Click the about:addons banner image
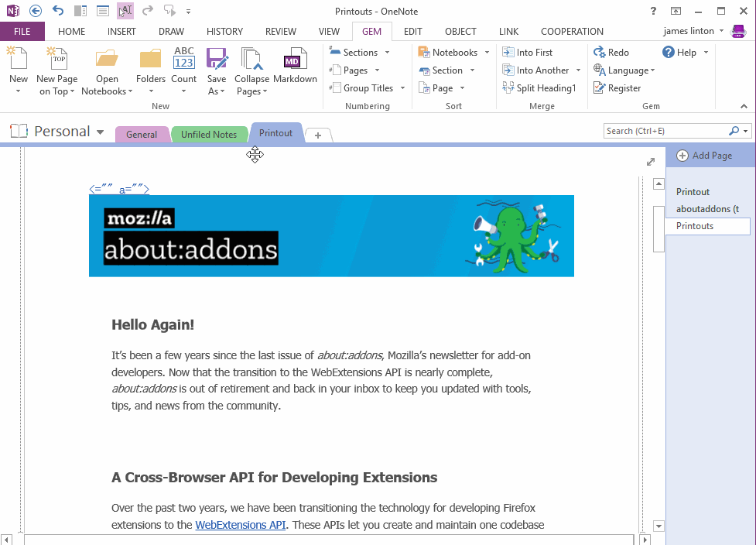 coord(331,236)
